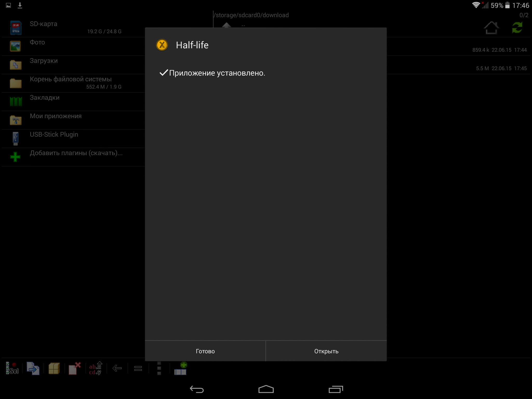
Task: Click the delete file icon
Action: coord(75,368)
